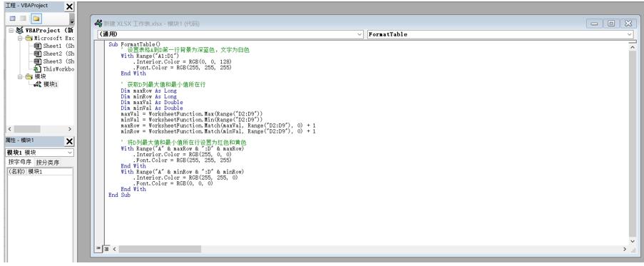Open the FormatTable procedure dropdown
This screenshot has height=266, width=644.
[500, 34]
